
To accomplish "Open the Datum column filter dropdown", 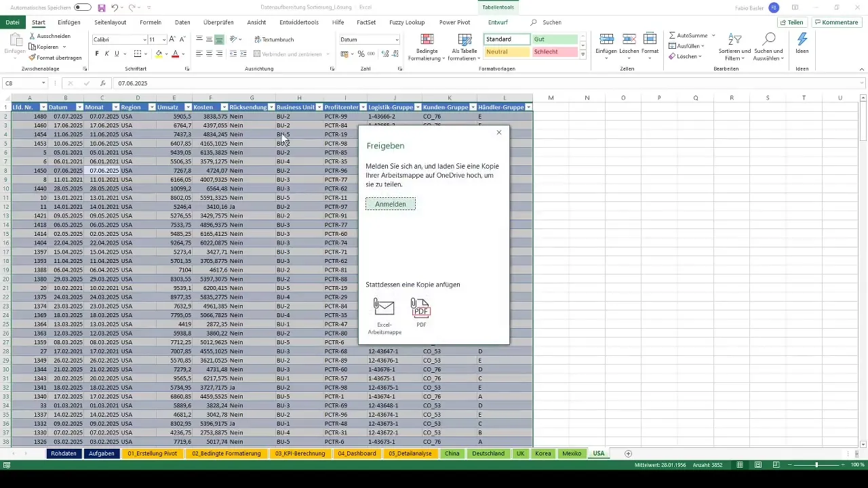I will pyautogui.click(x=79, y=107).
